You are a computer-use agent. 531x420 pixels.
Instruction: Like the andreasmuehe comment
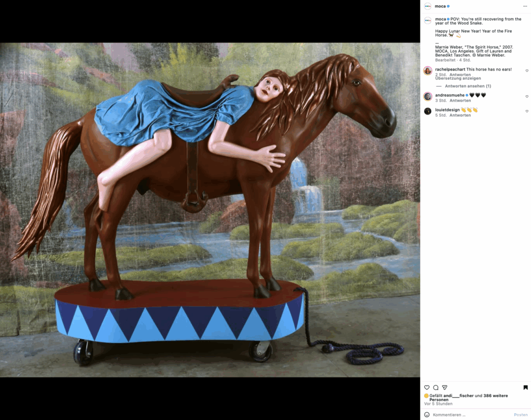coord(527,96)
